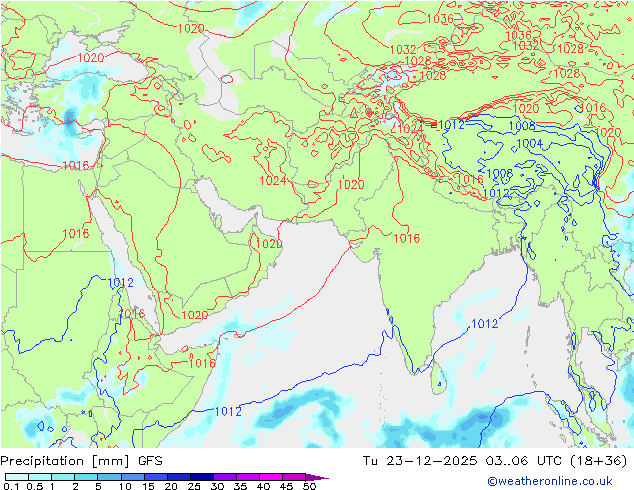Click the "03..06 UTC (18+36)" time text
634x490 pixels.
tap(557, 461)
